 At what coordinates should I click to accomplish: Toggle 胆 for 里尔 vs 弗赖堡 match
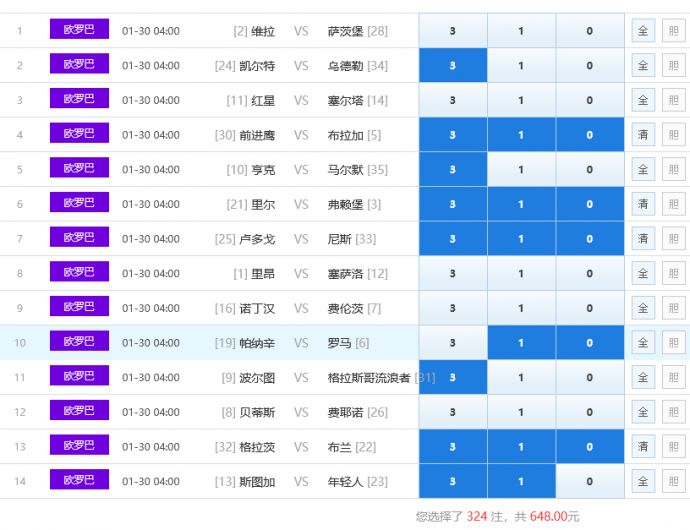(x=673, y=204)
